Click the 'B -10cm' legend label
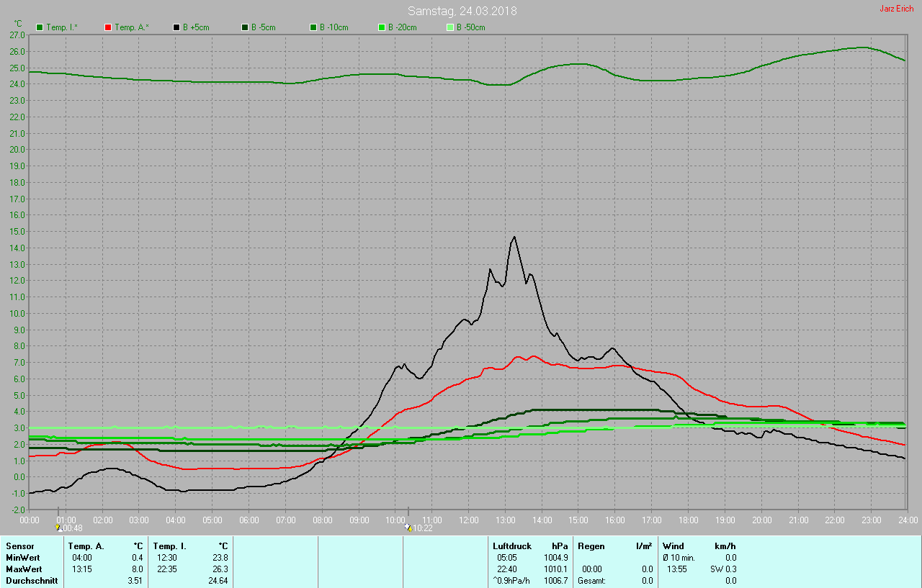The image size is (922, 588). tap(334, 27)
